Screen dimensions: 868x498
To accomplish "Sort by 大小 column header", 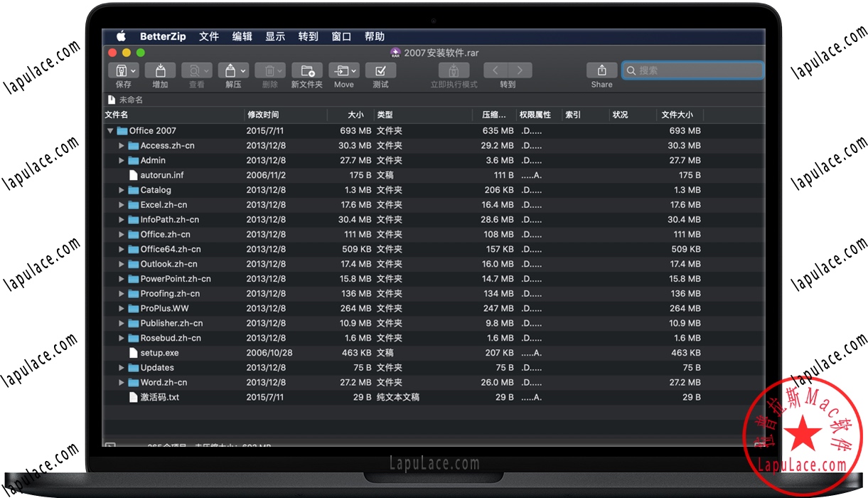I will 350,115.
